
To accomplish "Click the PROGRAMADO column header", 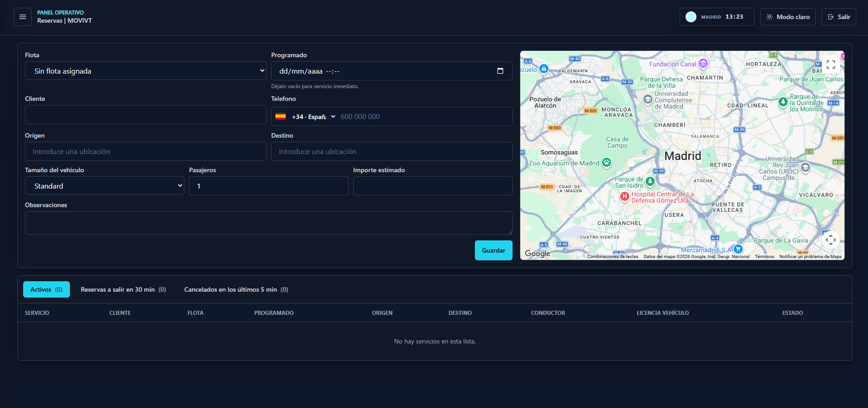I will pyautogui.click(x=274, y=313).
